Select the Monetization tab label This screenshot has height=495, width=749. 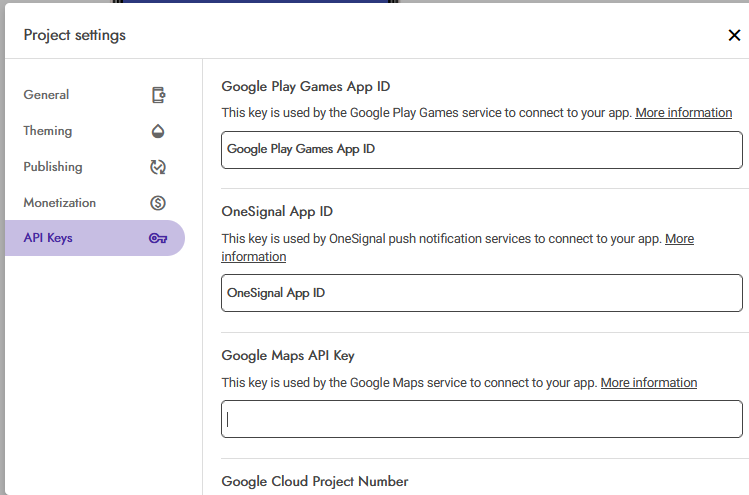[60, 203]
